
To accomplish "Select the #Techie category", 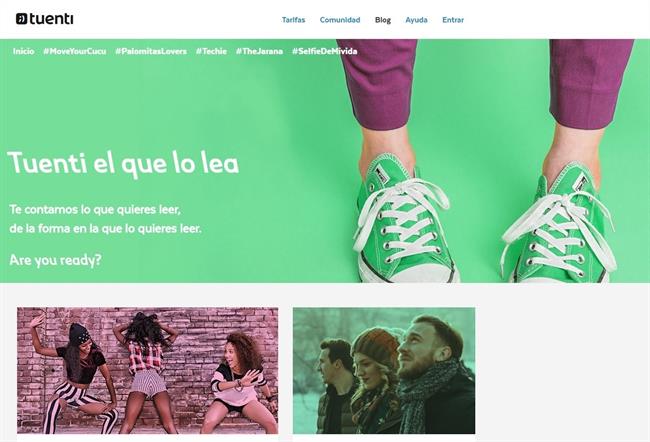I will (x=211, y=51).
